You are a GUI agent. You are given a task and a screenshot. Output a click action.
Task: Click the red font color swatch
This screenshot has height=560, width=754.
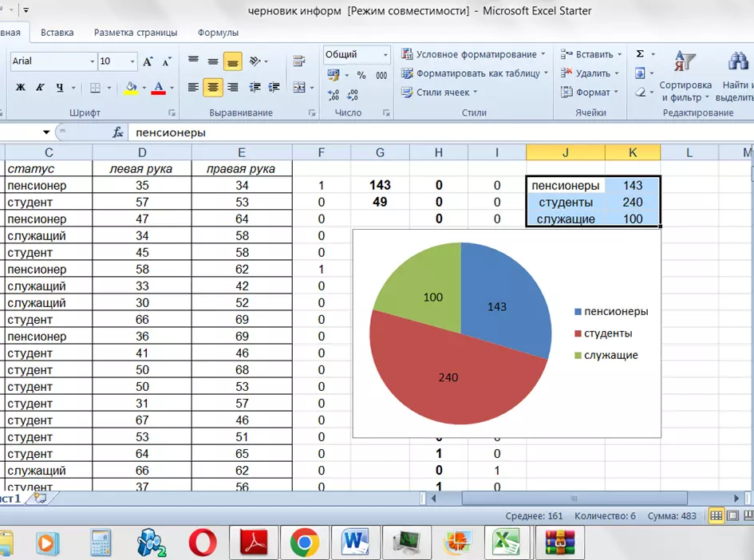(158, 88)
